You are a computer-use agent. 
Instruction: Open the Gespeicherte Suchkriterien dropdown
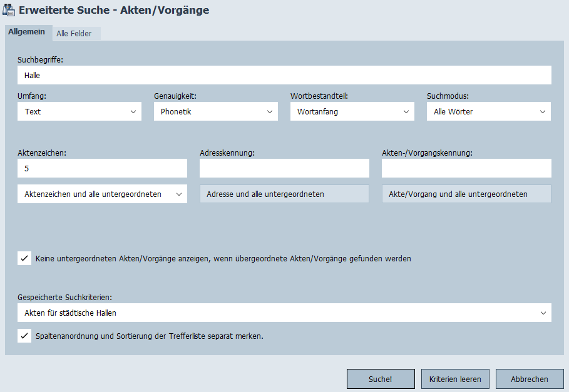coord(284,313)
